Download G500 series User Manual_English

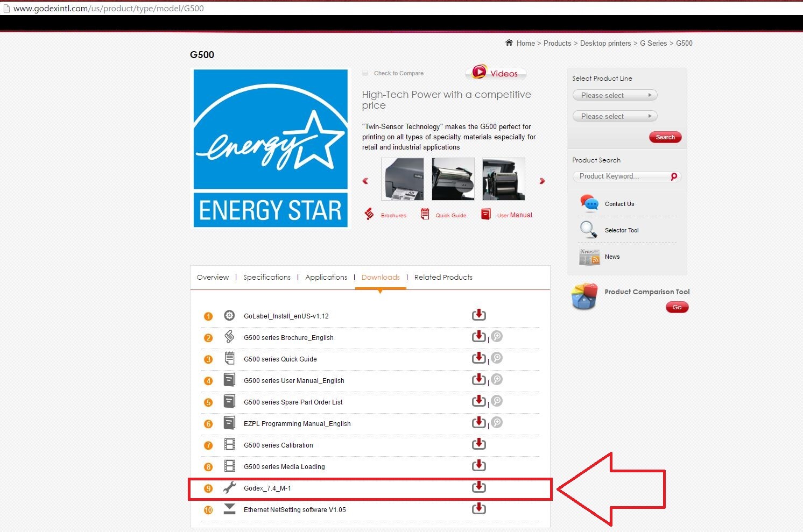click(x=478, y=379)
